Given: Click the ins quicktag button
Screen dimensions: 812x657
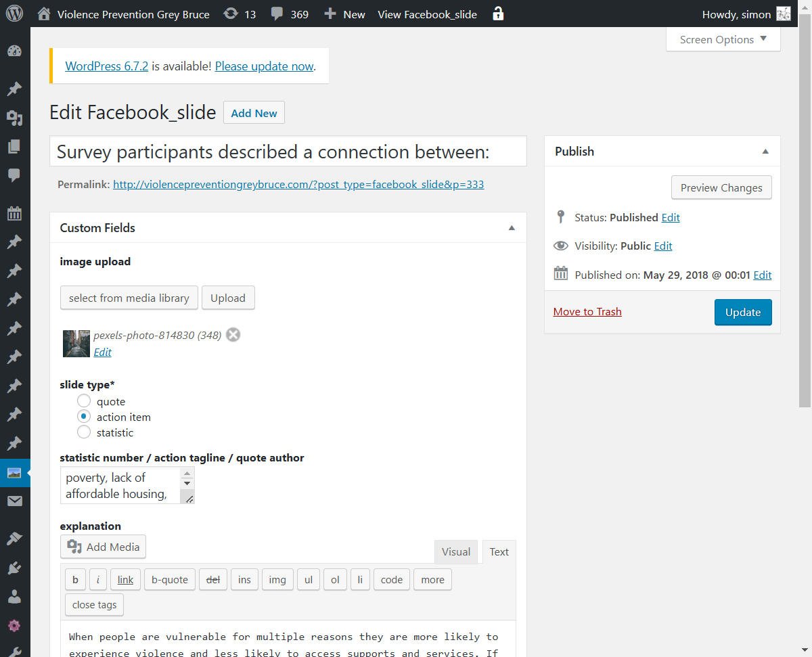Looking at the screenshot, I should 244,579.
